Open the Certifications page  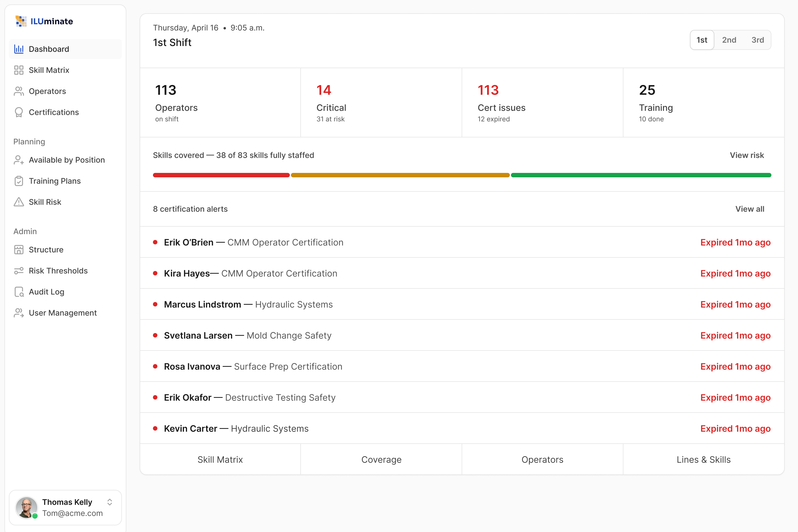click(65, 112)
